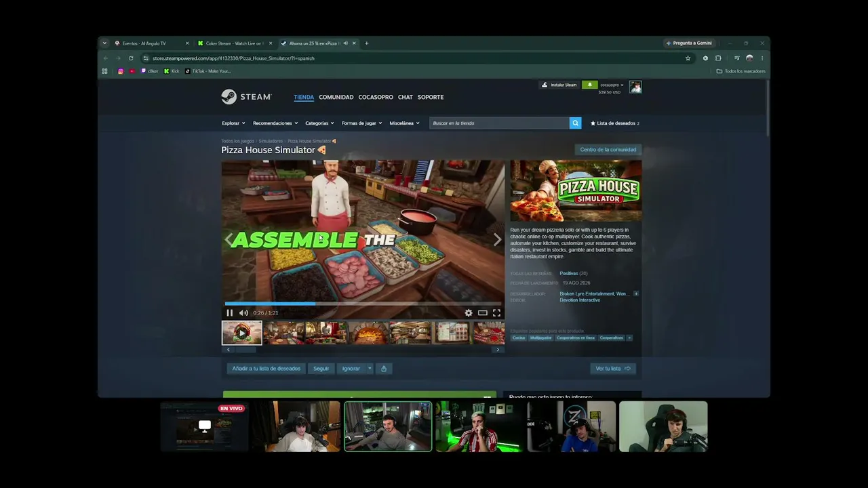Expand the Explorar dropdown

(x=232, y=123)
